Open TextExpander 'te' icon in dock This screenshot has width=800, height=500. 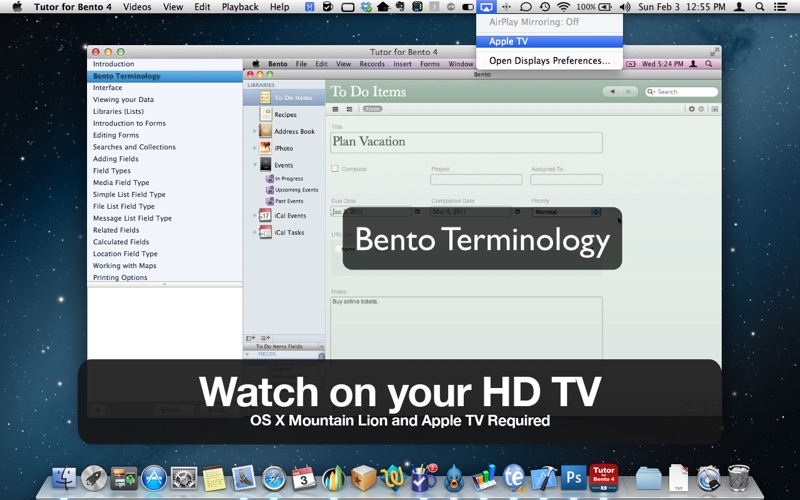coord(513,478)
